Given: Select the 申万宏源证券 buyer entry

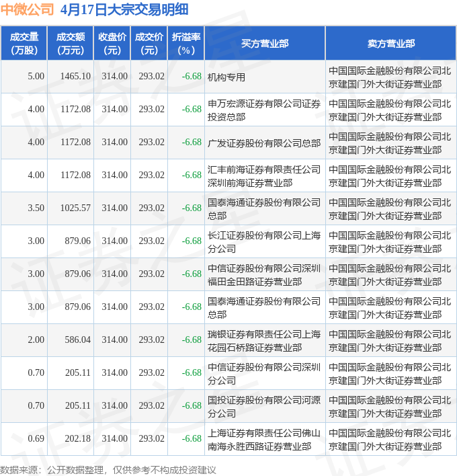Looking at the screenshot, I should pos(264,110).
